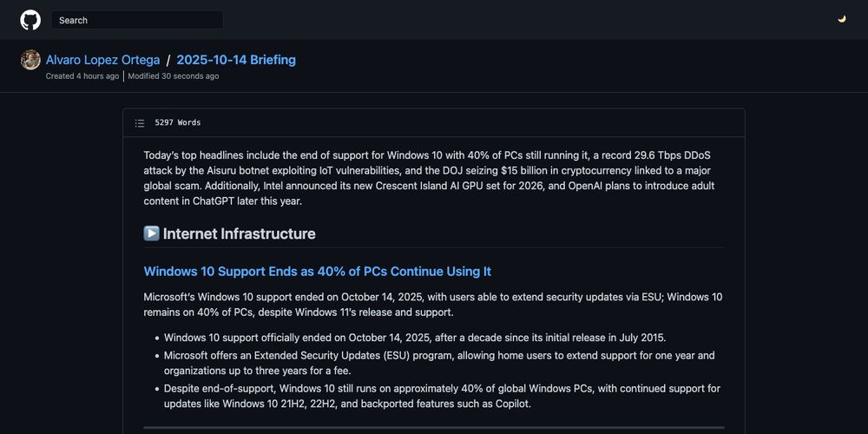Viewport: 868px width, 434px height.
Task: Open the Windows 10 Support Ends article link
Action: [318, 272]
